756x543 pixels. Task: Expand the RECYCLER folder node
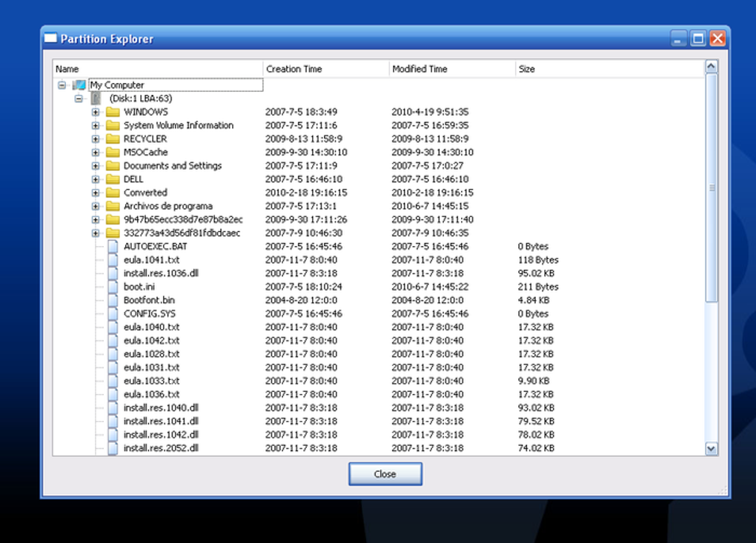[95, 139]
